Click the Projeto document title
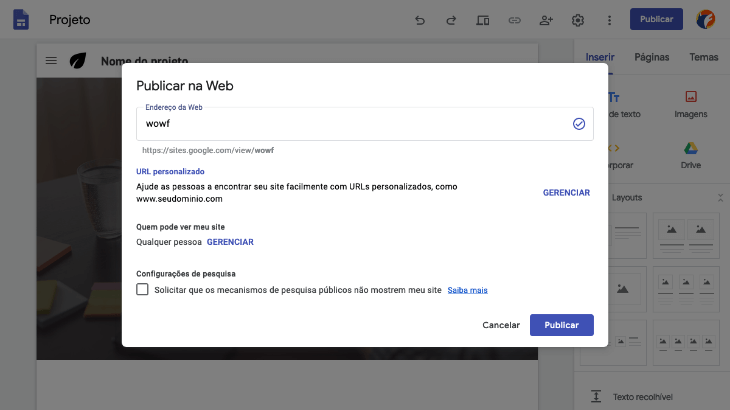 point(70,20)
